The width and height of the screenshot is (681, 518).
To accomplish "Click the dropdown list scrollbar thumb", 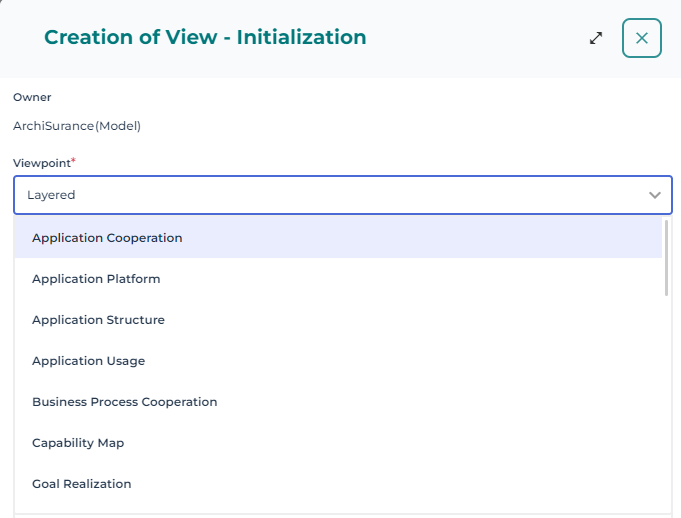I will coord(667,257).
